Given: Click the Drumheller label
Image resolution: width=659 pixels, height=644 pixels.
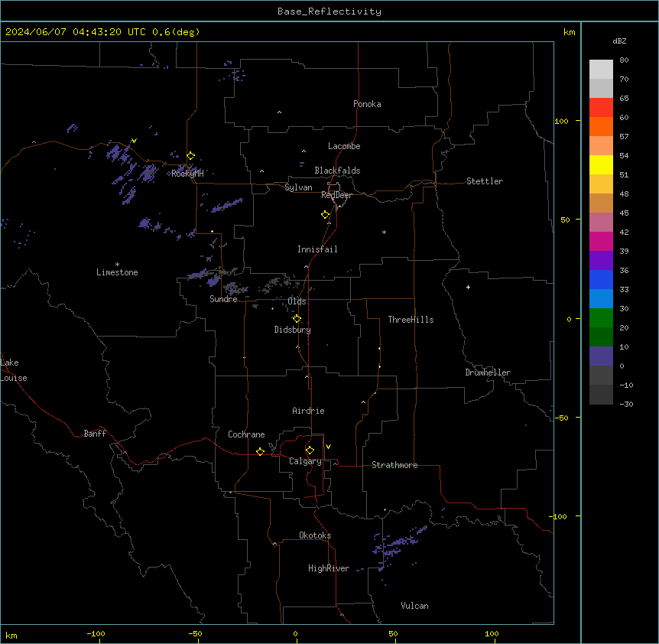Looking at the screenshot, I should 488,372.
